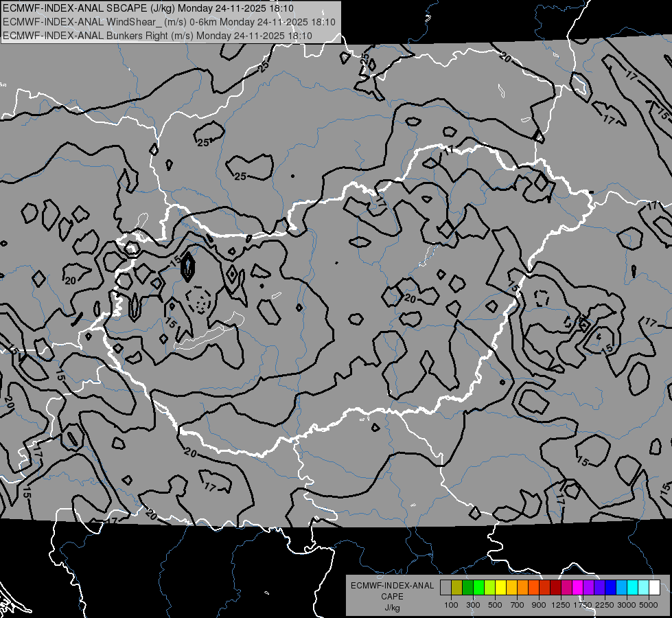Click the WindShear_ 0-6km header line
Viewport: 672px width, 618px height.
click(169, 22)
